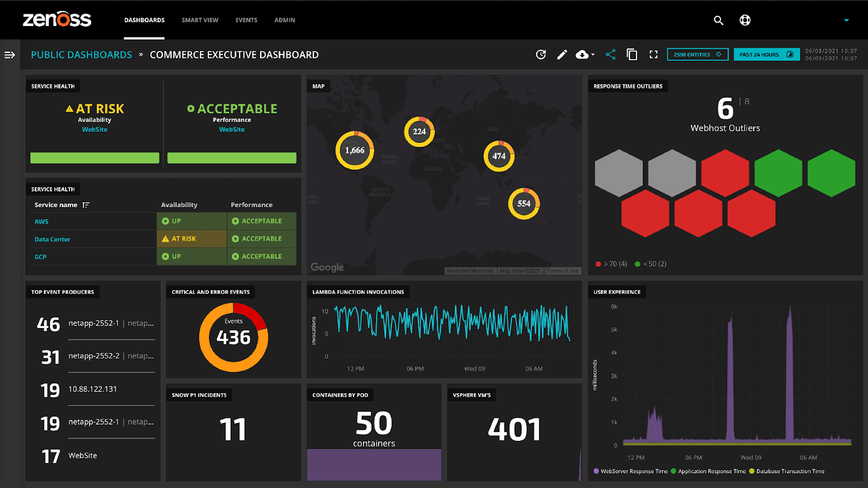Select the availability green status bar
Viewport: 868px width, 488px height.
point(95,158)
